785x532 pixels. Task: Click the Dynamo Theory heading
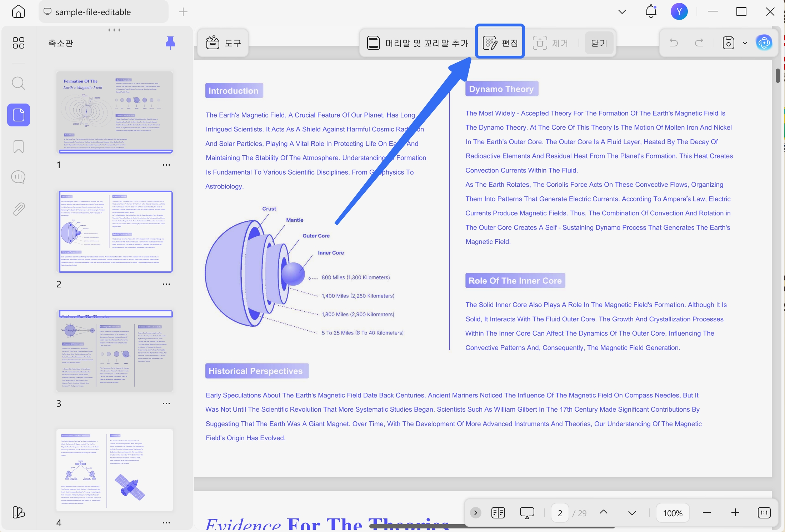point(502,89)
